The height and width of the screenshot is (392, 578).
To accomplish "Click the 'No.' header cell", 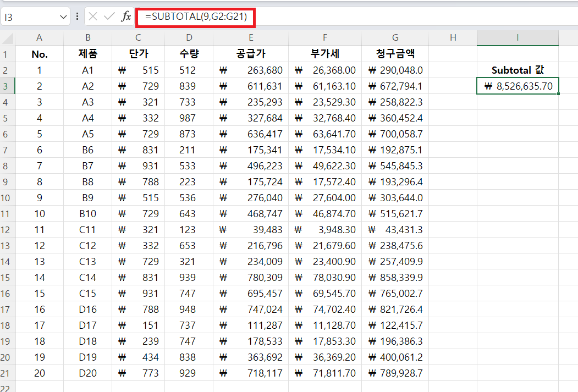I will pos(40,54).
